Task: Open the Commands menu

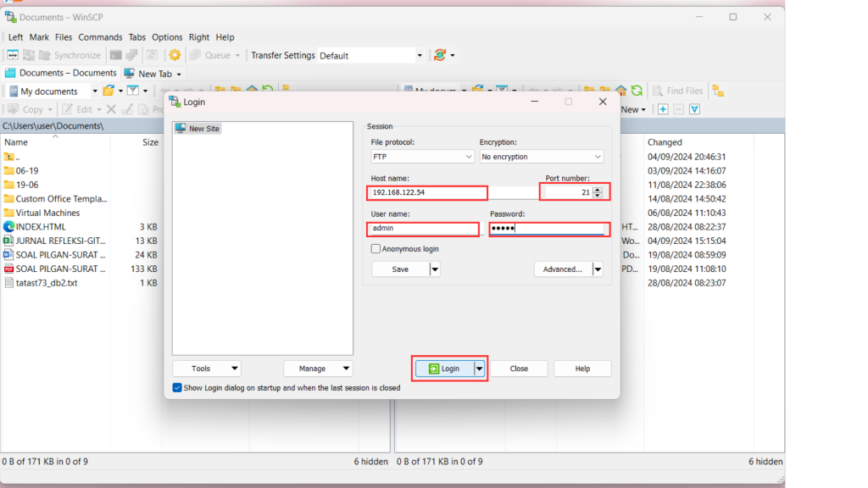Action: pyautogui.click(x=100, y=37)
